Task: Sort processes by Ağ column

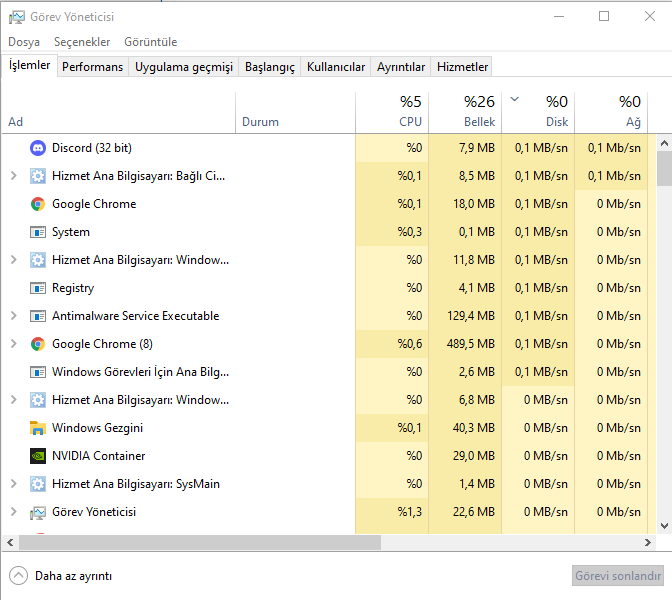Action: pyautogui.click(x=611, y=112)
